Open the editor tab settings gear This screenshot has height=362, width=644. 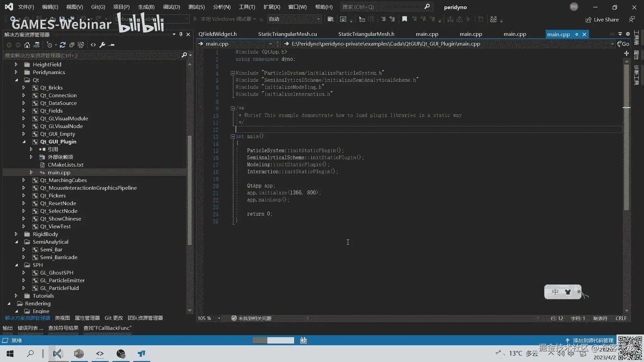(x=628, y=34)
